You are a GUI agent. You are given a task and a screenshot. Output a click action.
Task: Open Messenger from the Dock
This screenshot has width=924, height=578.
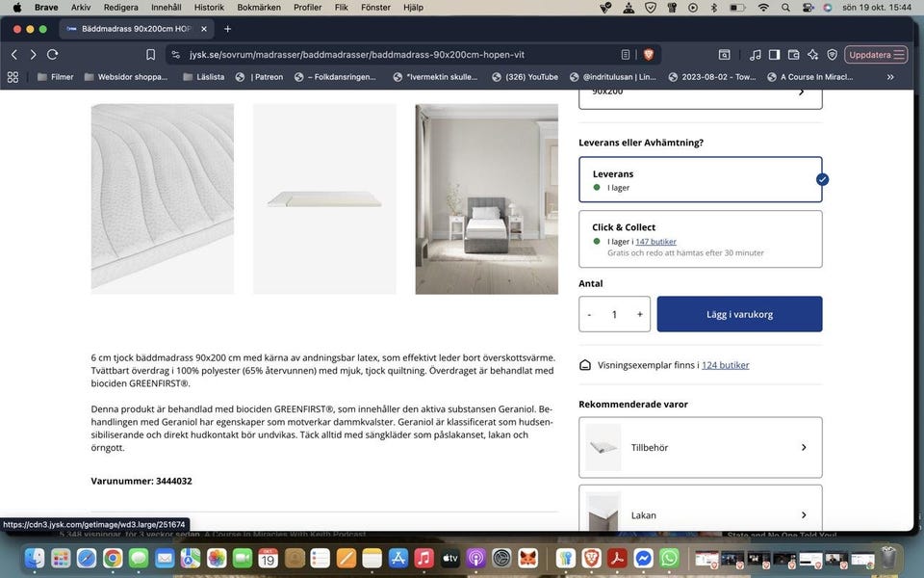point(644,558)
